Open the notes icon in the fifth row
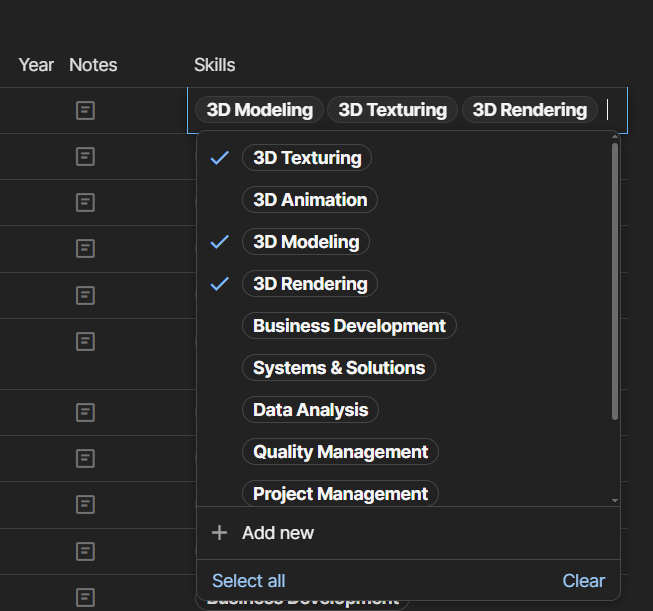The width and height of the screenshot is (653, 611). tap(86, 295)
